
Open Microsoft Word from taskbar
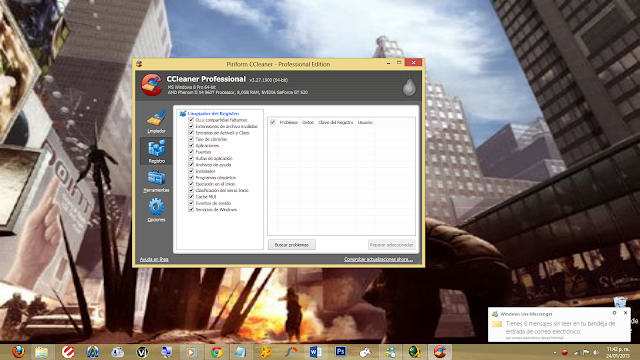(316, 352)
